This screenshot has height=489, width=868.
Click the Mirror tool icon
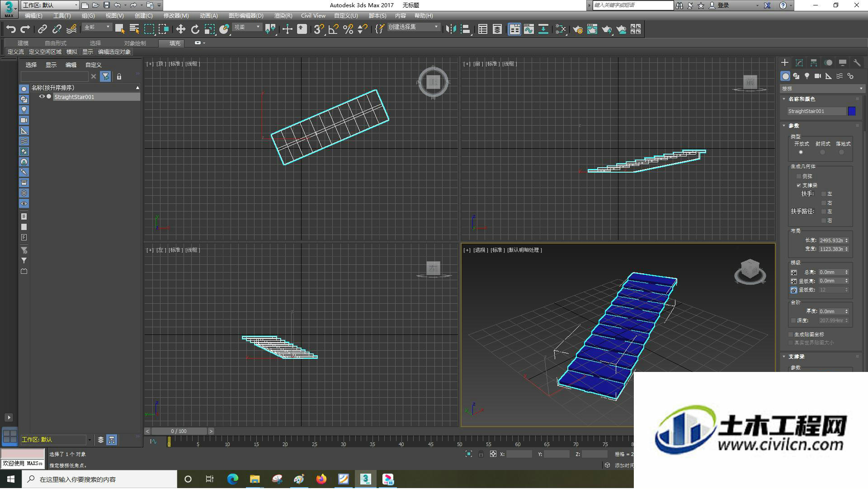tap(450, 29)
